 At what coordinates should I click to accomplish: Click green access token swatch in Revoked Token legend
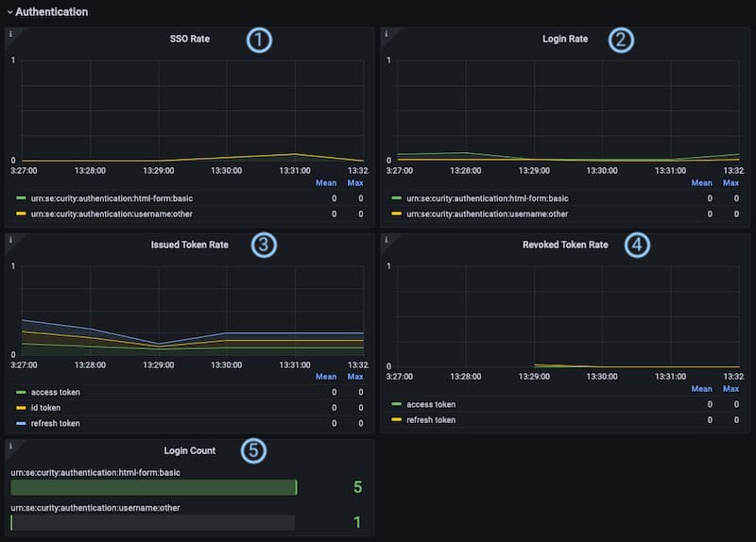(x=396, y=404)
